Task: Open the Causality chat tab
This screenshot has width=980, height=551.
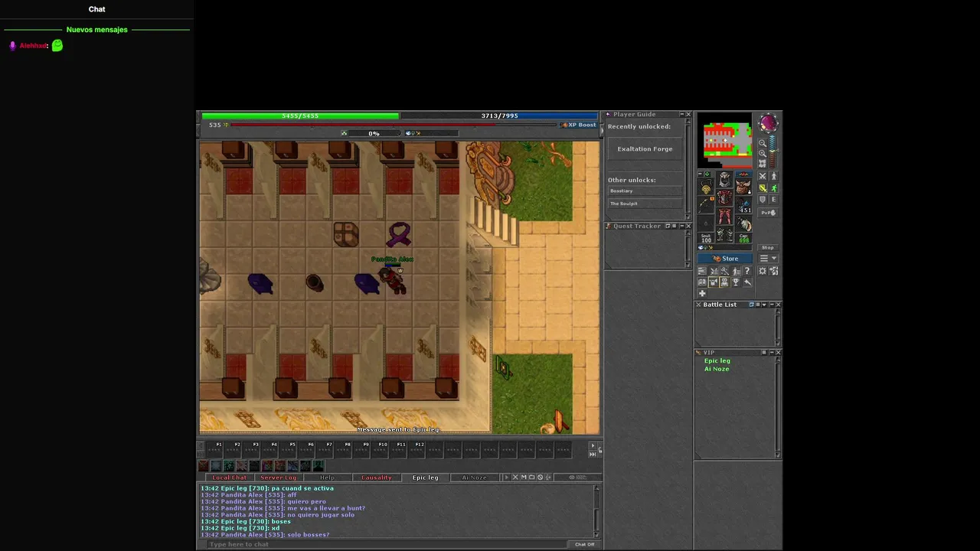Action: [x=376, y=478]
